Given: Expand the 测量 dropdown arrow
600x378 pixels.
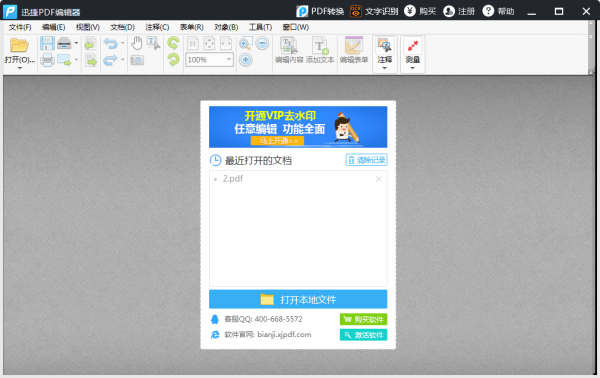Looking at the screenshot, I should click(412, 68).
